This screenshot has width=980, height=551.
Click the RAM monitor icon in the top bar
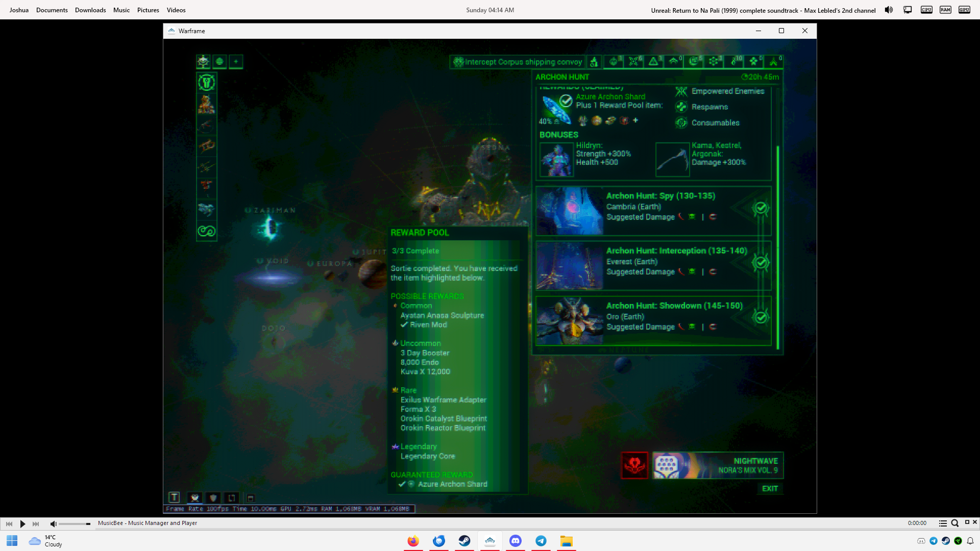point(945,10)
